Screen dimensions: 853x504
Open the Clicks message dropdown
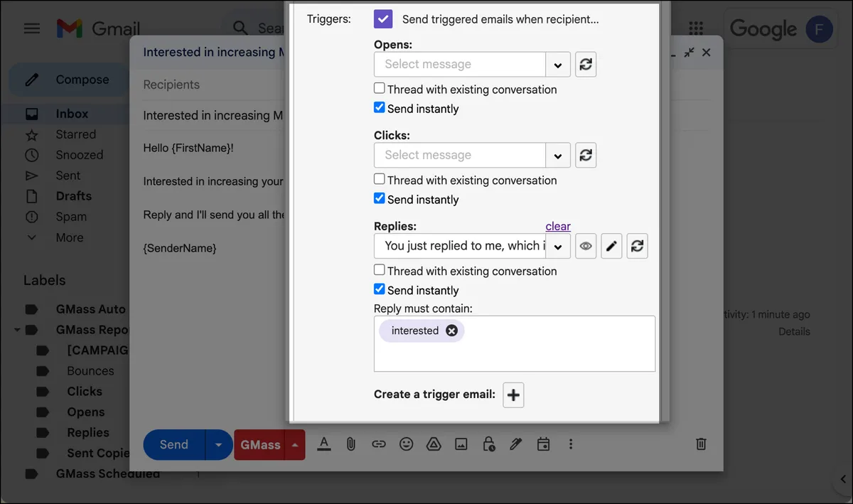click(558, 155)
